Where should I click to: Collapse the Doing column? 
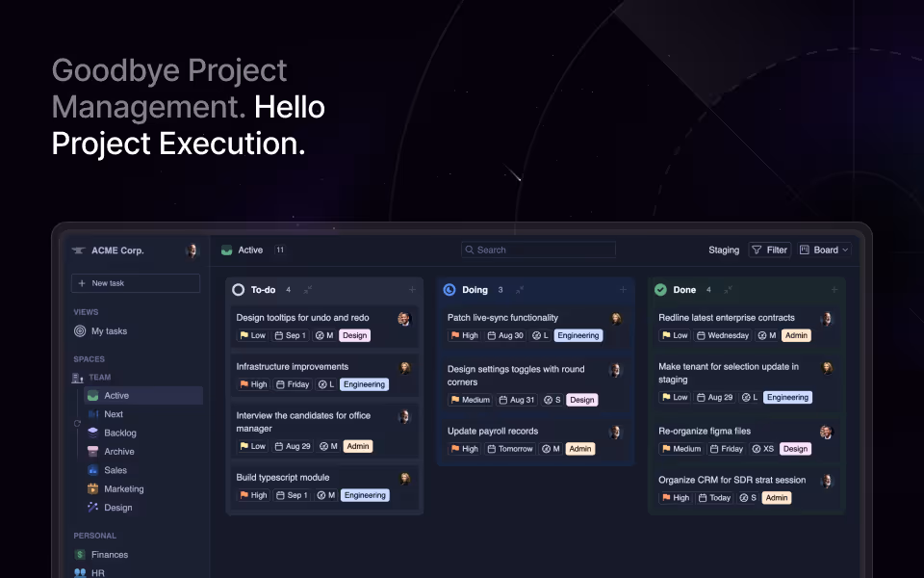point(519,290)
